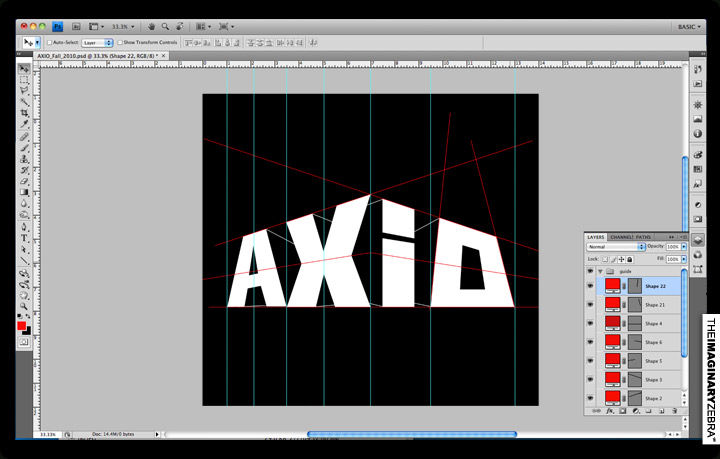Screen dimensions: 720x459
Task: Check Show Transform Controls
Action: 119,43
